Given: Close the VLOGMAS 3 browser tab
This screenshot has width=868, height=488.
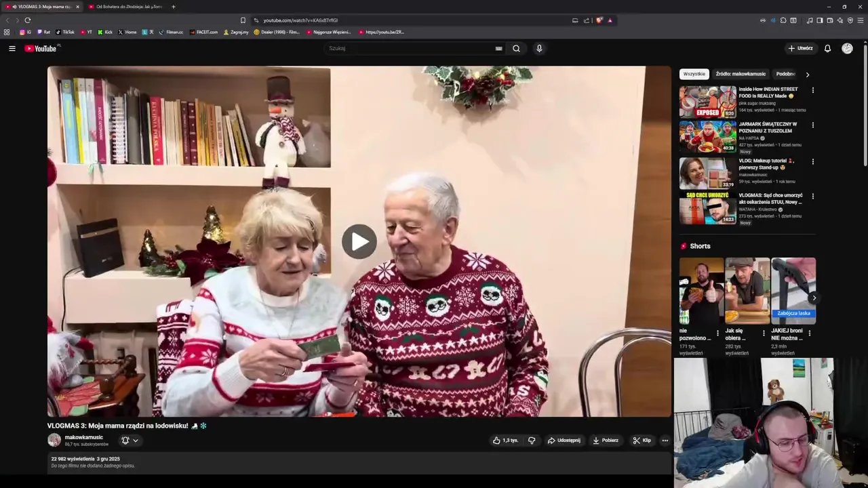Looking at the screenshot, I should tap(77, 7).
